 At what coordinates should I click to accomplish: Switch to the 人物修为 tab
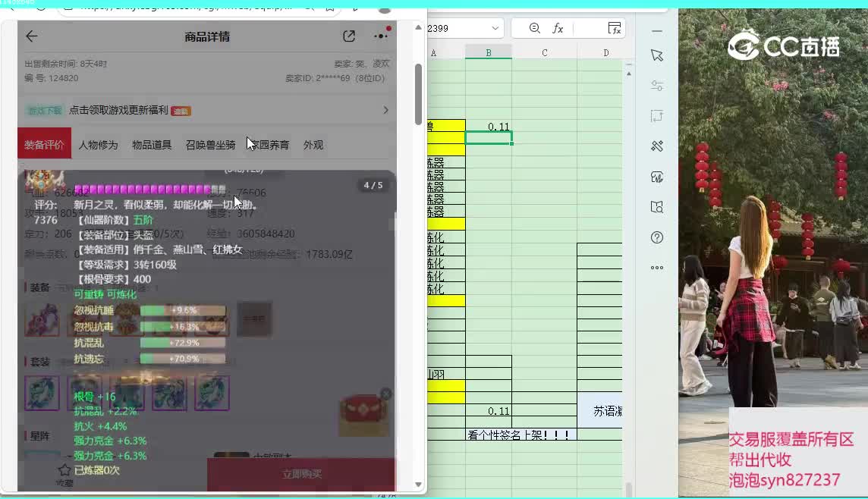coord(98,145)
